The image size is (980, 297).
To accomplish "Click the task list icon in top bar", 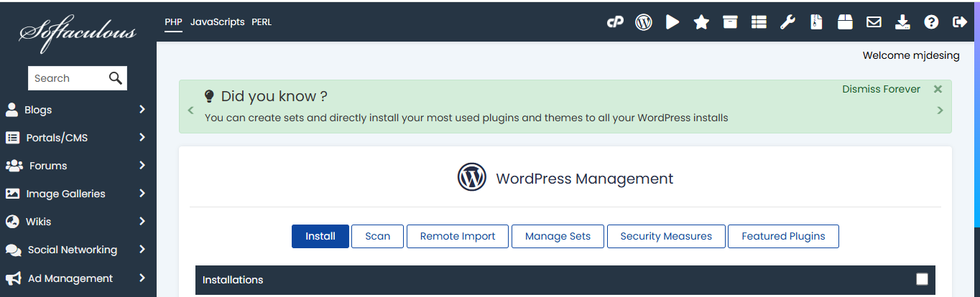I will pos(759,22).
